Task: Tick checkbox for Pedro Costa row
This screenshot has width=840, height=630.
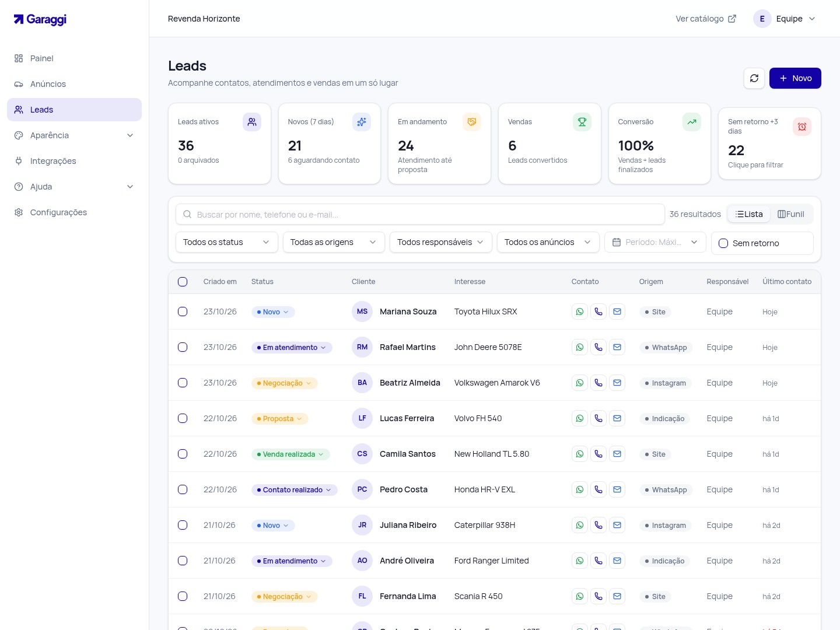Action: 183,489
